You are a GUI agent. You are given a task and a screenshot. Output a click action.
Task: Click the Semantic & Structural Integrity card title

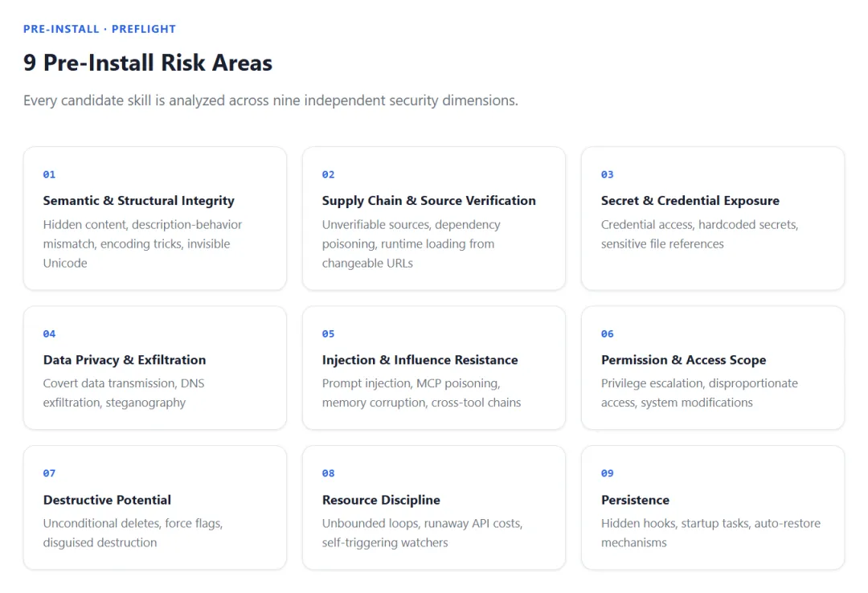coord(138,201)
